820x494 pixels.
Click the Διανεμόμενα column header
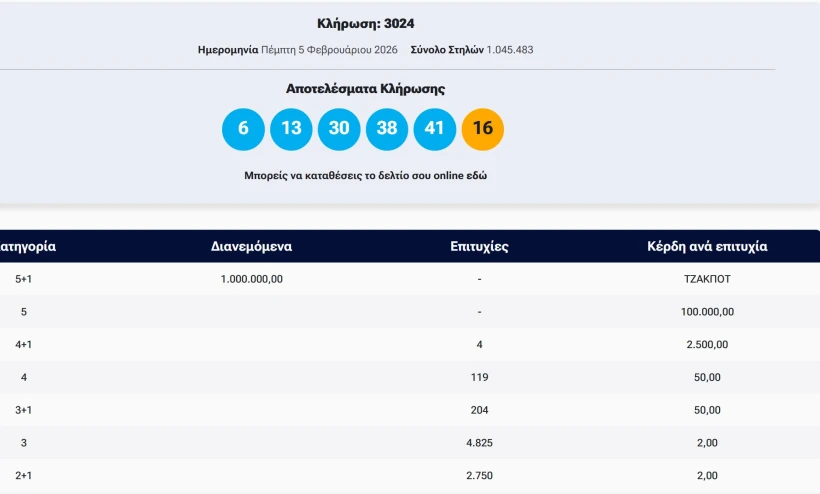click(252, 246)
